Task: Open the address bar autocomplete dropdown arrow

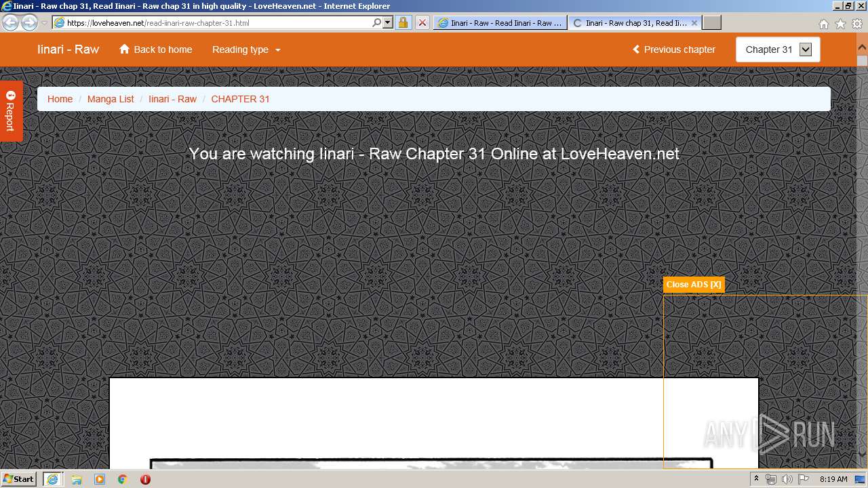Action: click(x=388, y=22)
